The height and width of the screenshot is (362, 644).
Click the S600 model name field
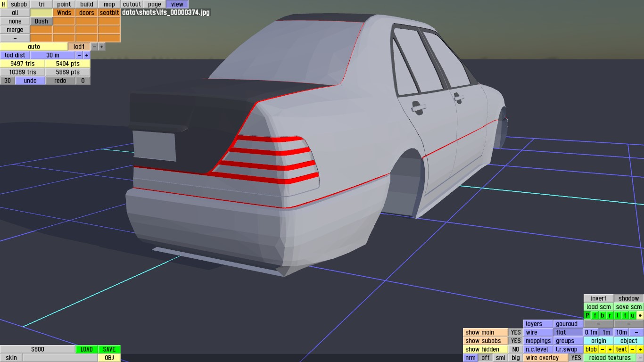[38, 349]
